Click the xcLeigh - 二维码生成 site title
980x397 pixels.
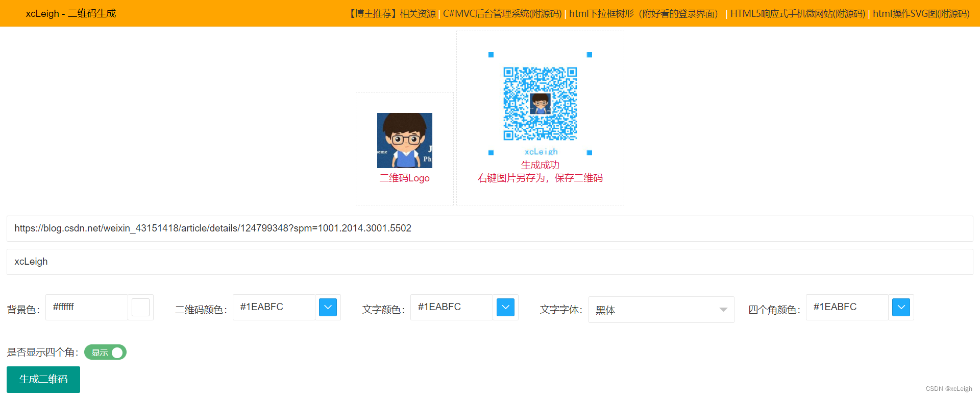tap(71, 14)
